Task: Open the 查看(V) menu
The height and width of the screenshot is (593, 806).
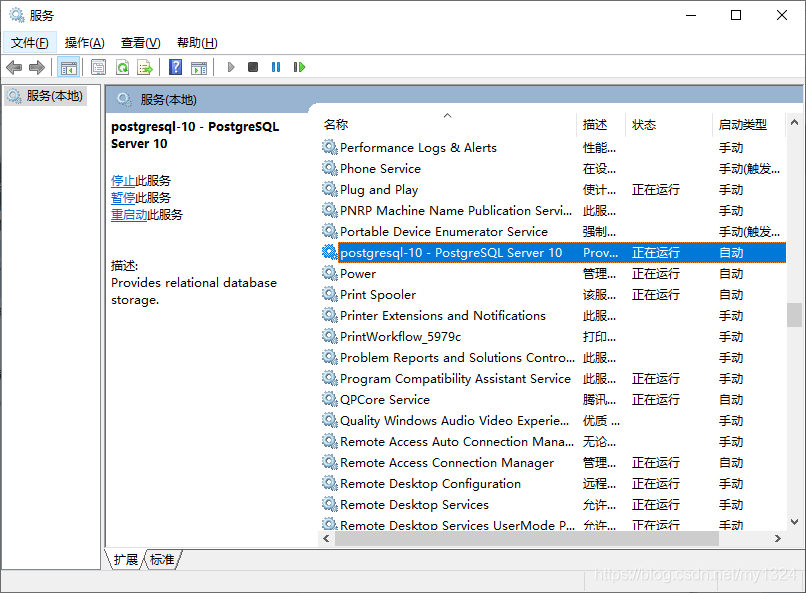Action: click(140, 43)
